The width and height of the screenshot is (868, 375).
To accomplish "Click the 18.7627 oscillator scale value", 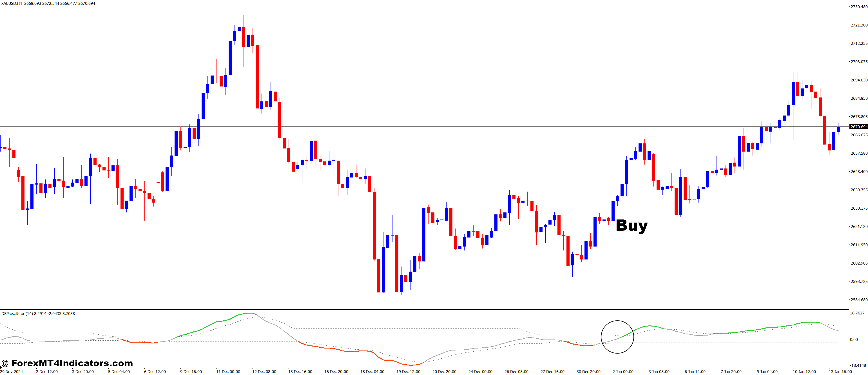I will coord(857,313).
